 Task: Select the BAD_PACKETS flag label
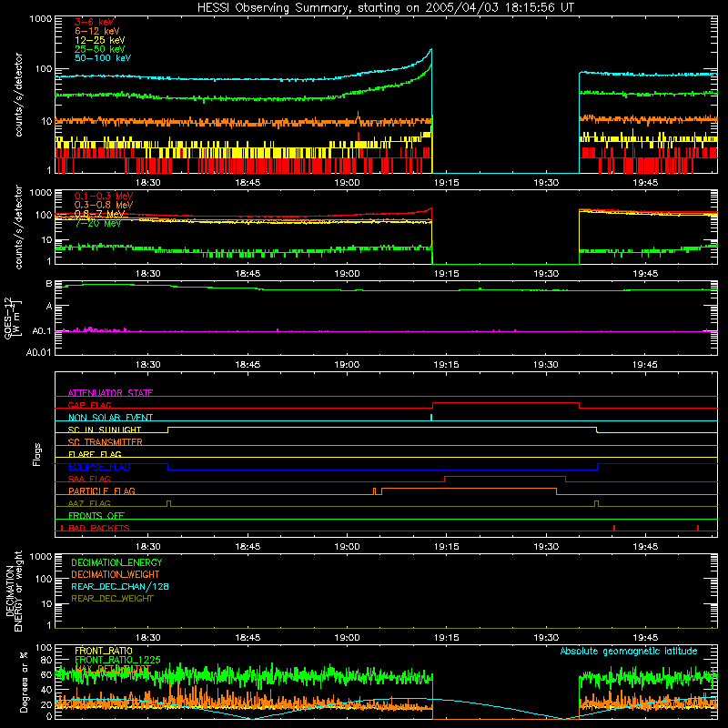[99, 528]
